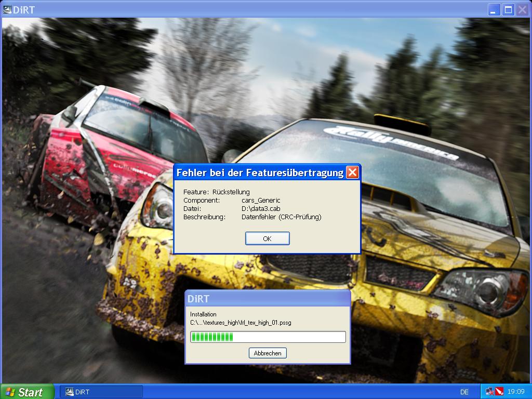The width and height of the screenshot is (532, 399).
Task: Minimize the DiRT installer window
Action: coord(494,10)
